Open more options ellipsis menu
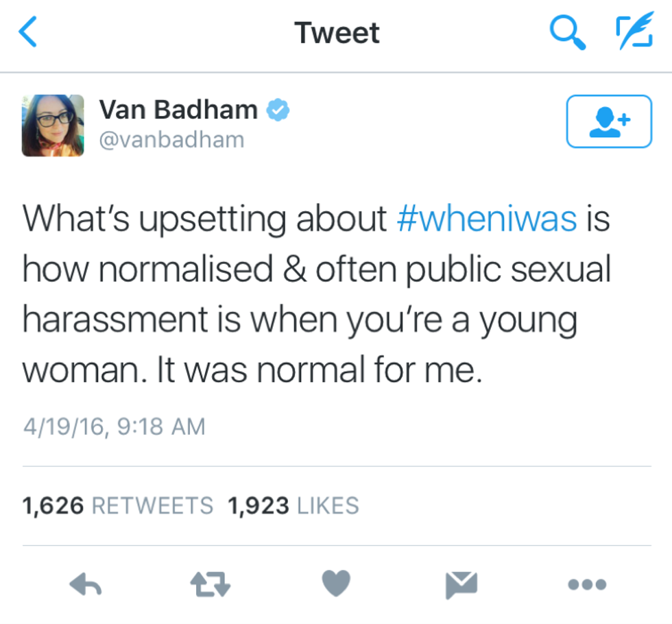 click(x=587, y=584)
